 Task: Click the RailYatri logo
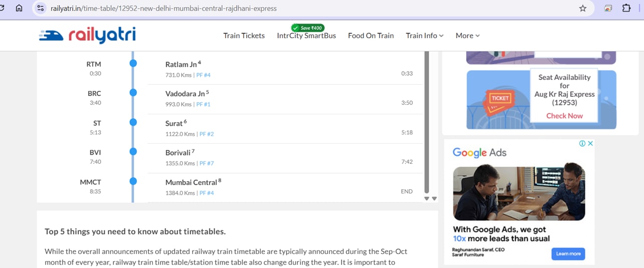coord(87,35)
